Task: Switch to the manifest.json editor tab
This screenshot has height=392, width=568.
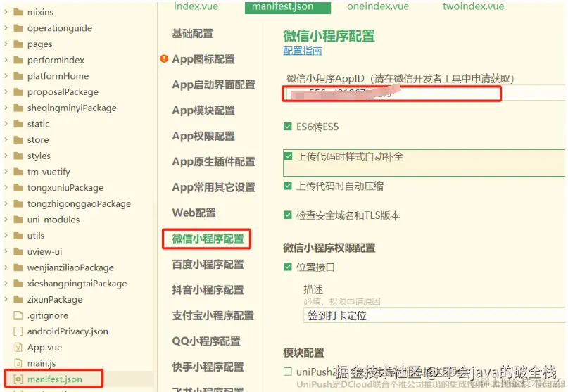Action: (x=288, y=7)
